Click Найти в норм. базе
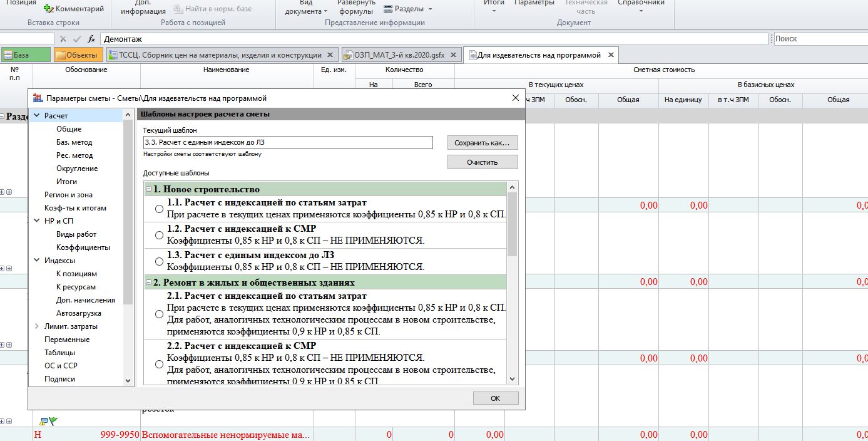 (212, 9)
